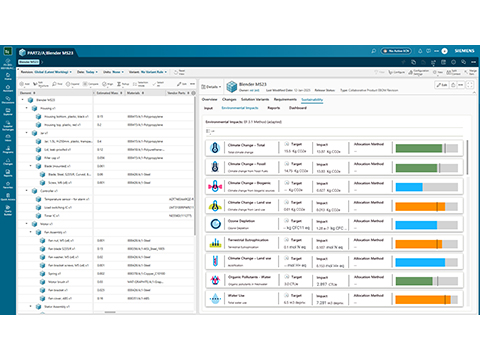Open the chat bubble icon in header
480x360 pixels.
(x=428, y=51)
